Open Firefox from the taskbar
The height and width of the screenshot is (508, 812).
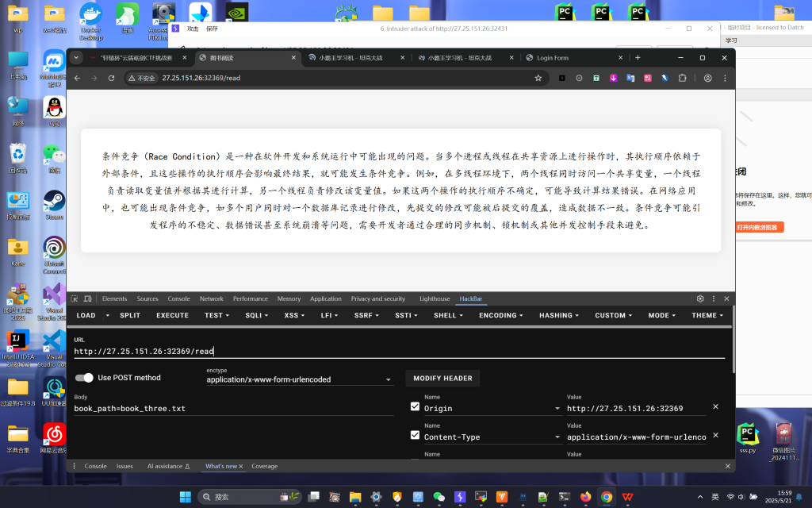585,497
